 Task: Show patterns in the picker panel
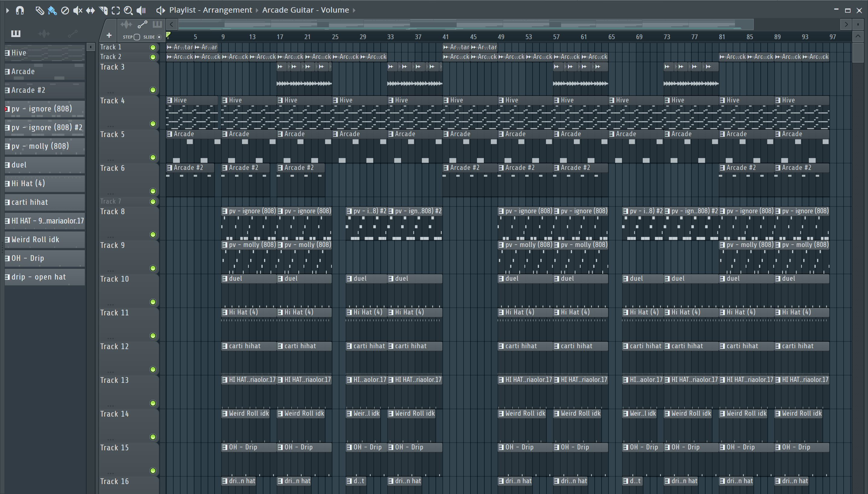[x=16, y=33]
